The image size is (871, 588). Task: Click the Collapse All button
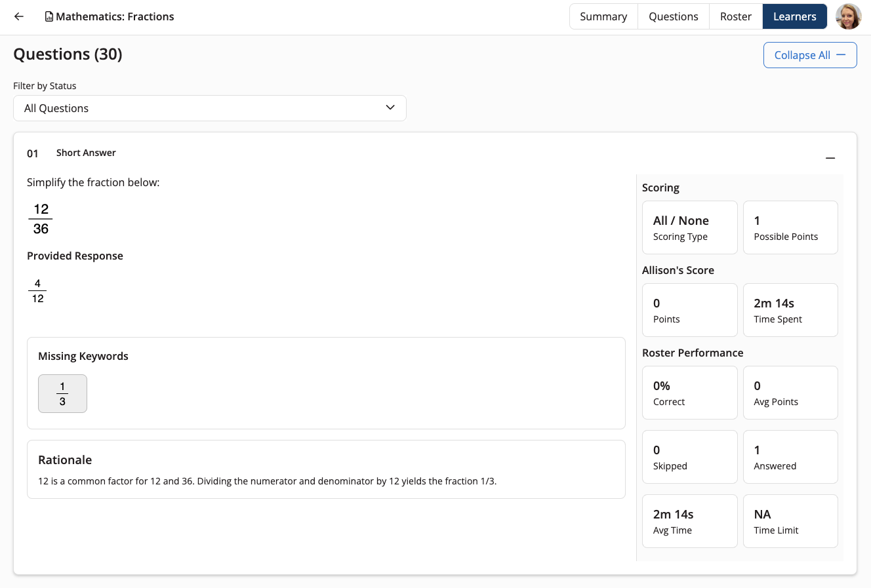[810, 55]
